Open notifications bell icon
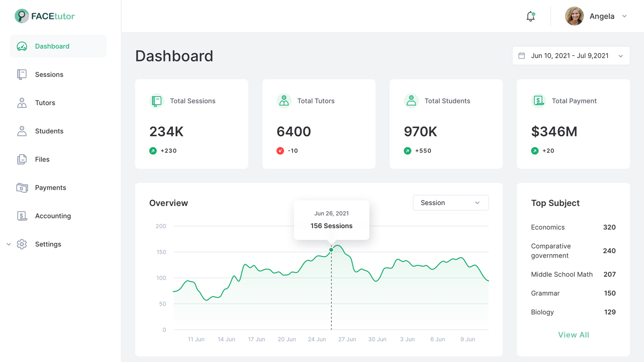This screenshot has width=644, height=362. tap(530, 16)
